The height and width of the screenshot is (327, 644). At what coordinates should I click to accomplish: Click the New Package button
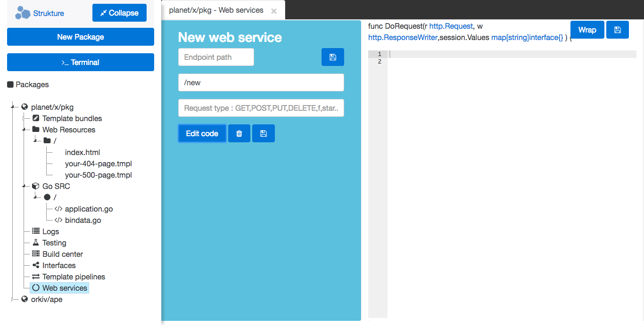pos(80,36)
